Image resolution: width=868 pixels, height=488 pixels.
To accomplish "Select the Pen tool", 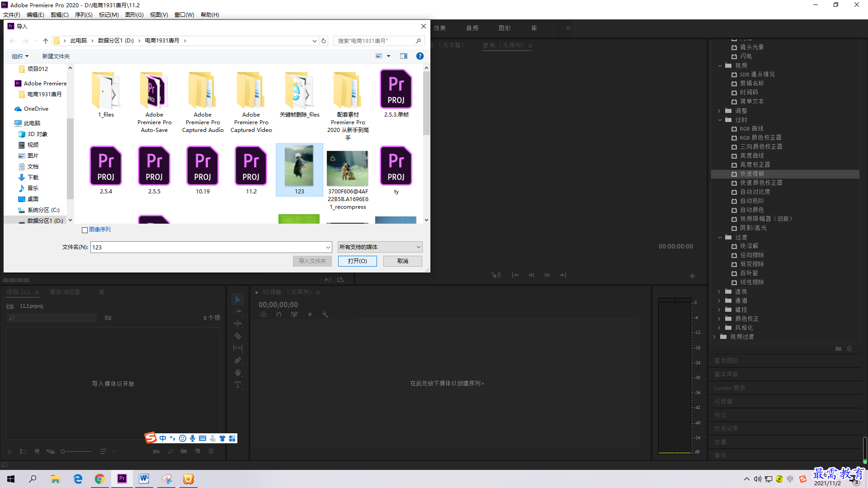I will (238, 360).
